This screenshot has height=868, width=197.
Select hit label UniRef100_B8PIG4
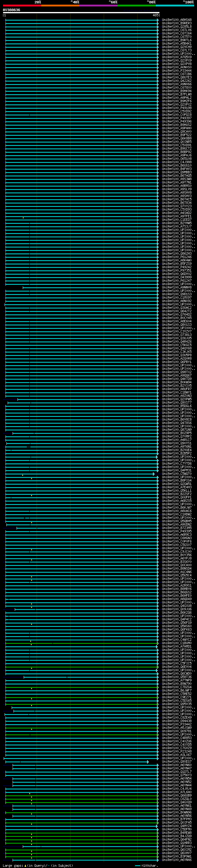click(177, 481)
